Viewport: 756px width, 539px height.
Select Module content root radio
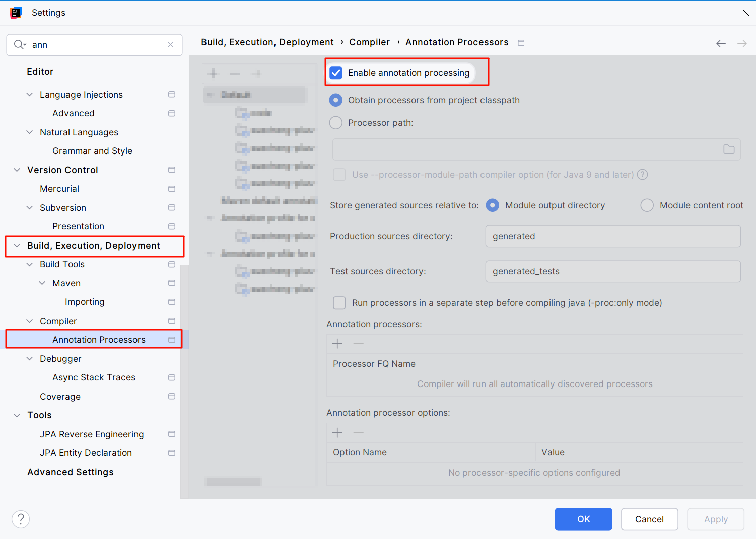click(x=647, y=205)
